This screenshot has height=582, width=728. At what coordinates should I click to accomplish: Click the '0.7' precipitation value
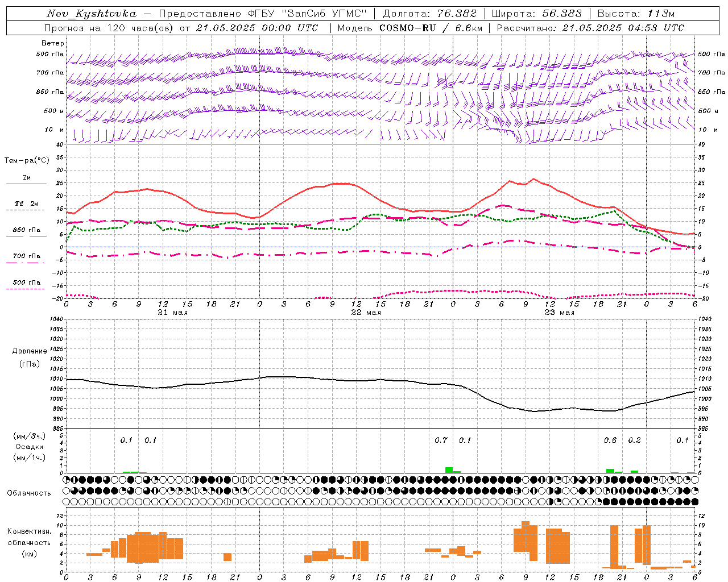coord(441,440)
